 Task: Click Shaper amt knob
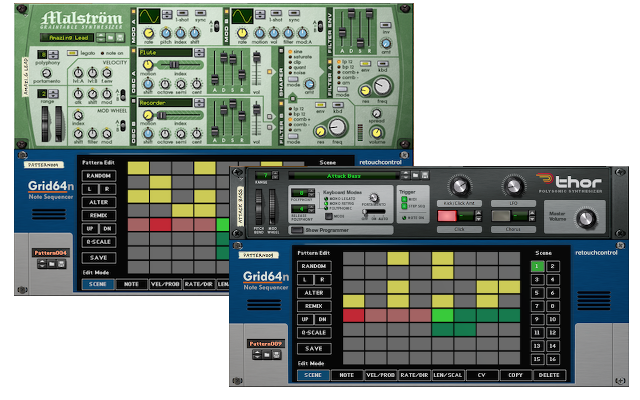[x=309, y=84]
